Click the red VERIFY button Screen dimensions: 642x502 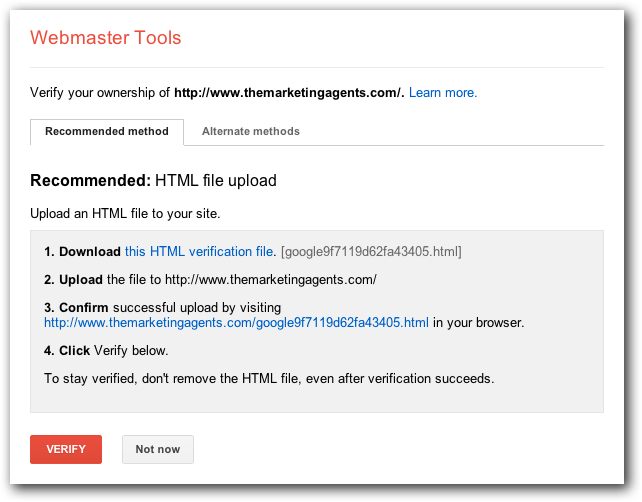(66, 449)
